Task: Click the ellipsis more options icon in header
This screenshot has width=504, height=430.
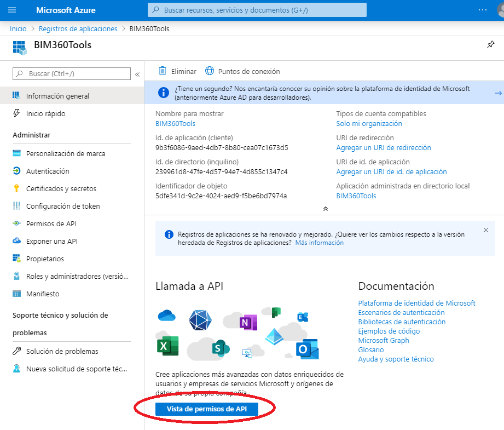Action: 483,10
